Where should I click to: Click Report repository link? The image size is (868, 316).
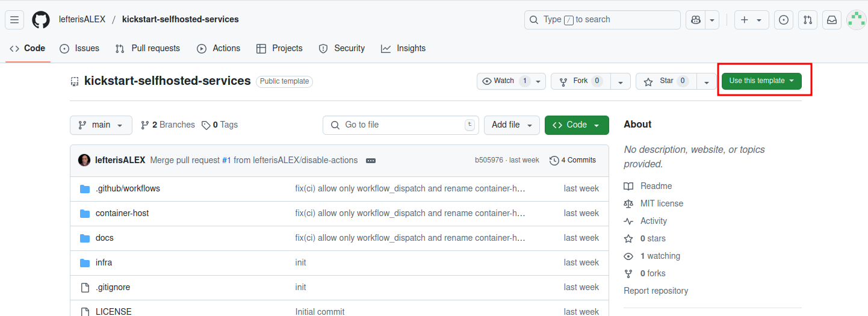click(656, 291)
